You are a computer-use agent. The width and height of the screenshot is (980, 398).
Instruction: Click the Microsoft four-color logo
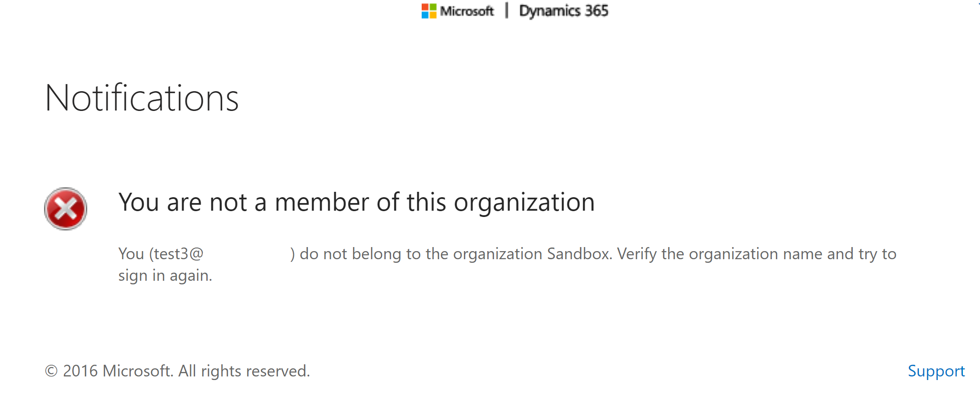pyautogui.click(x=429, y=11)
